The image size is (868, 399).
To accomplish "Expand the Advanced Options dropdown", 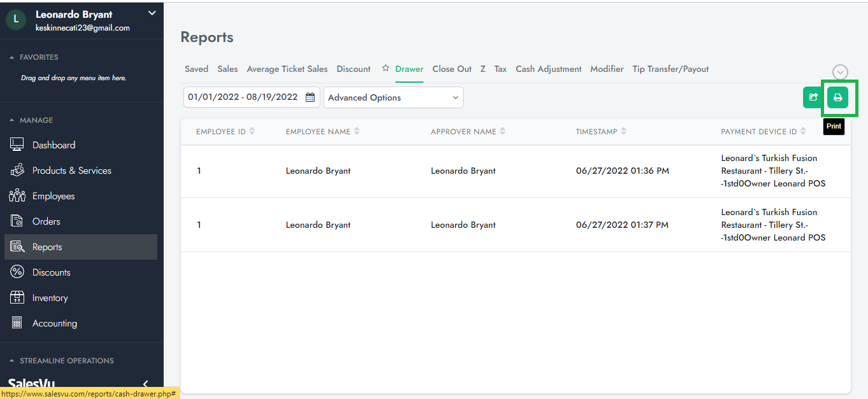I will click(x=393, y=97).
